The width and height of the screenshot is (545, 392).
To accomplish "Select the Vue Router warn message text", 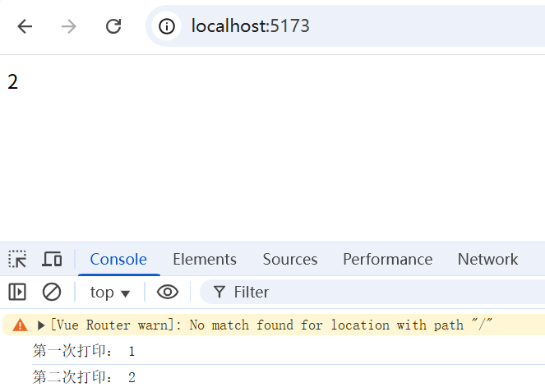I will [x=271, y=325].
